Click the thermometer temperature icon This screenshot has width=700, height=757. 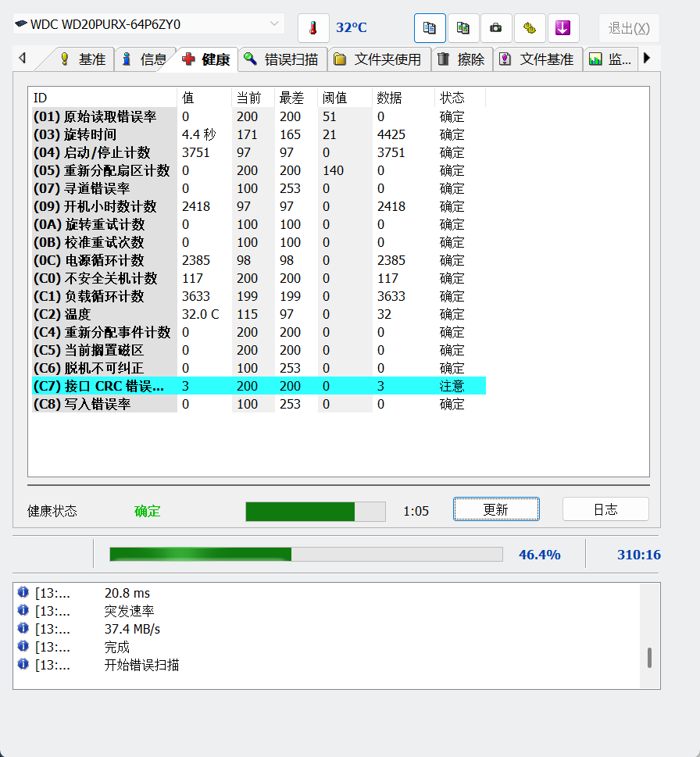313,28
